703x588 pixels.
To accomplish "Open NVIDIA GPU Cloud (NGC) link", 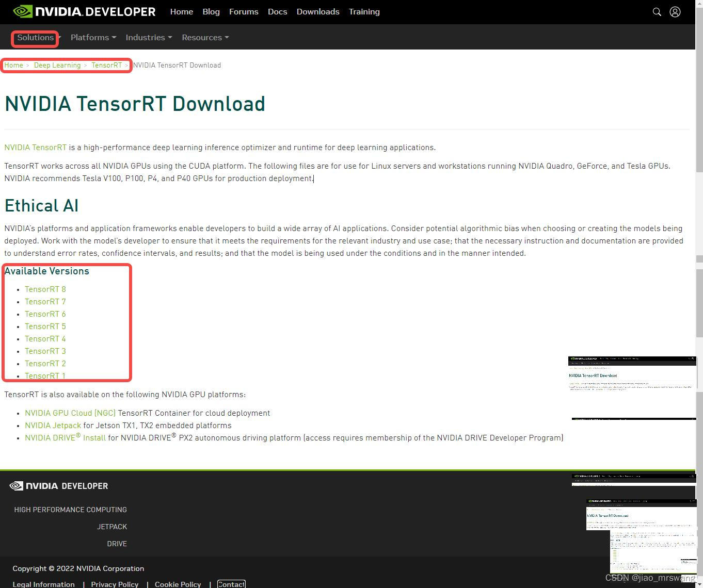I will (70, 413).
